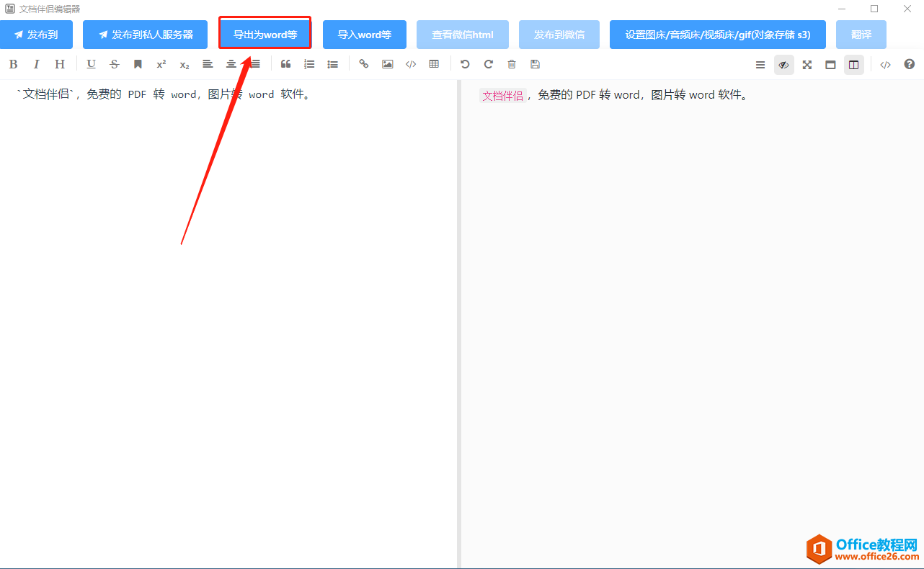This screenshot has height=569, width=924.
Task: Insert a heading using the H icon
Action: 60,64
